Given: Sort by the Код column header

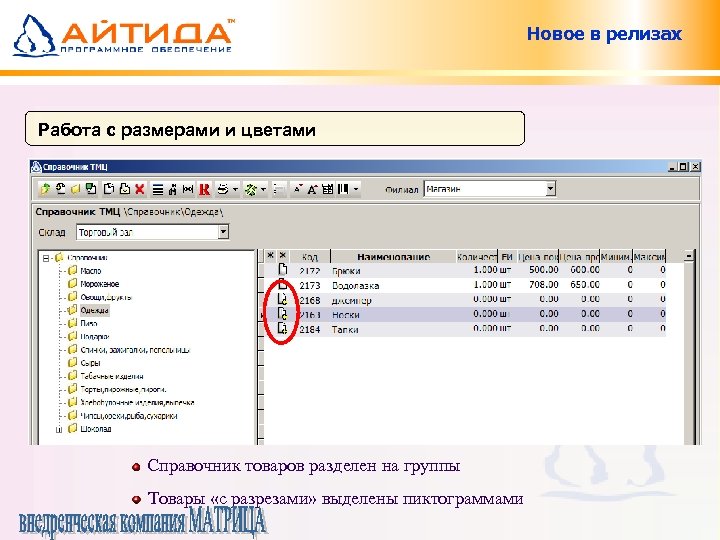Looking at the screenshot, I should pyautogui.click(x=310, y=257).
